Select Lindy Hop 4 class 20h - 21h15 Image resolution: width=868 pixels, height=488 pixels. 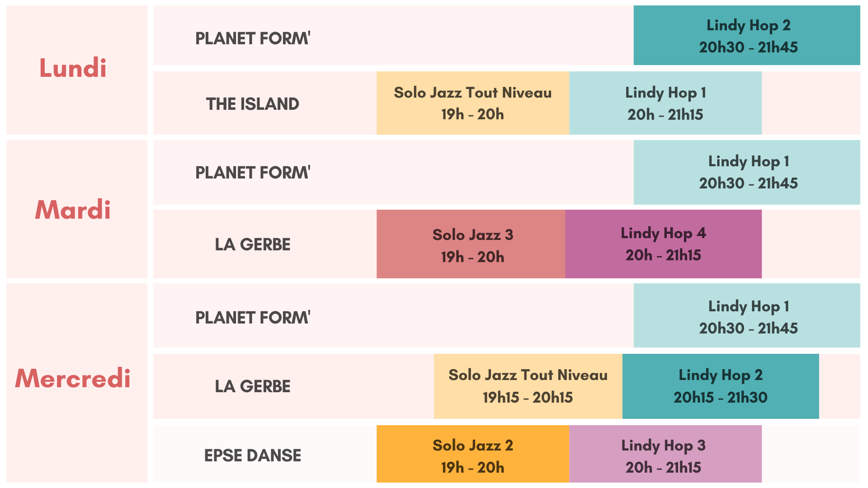[x=663, y=244]
